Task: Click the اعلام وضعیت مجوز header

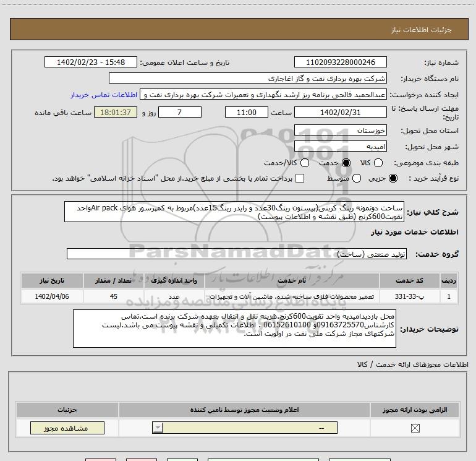Action: point(244,410)
